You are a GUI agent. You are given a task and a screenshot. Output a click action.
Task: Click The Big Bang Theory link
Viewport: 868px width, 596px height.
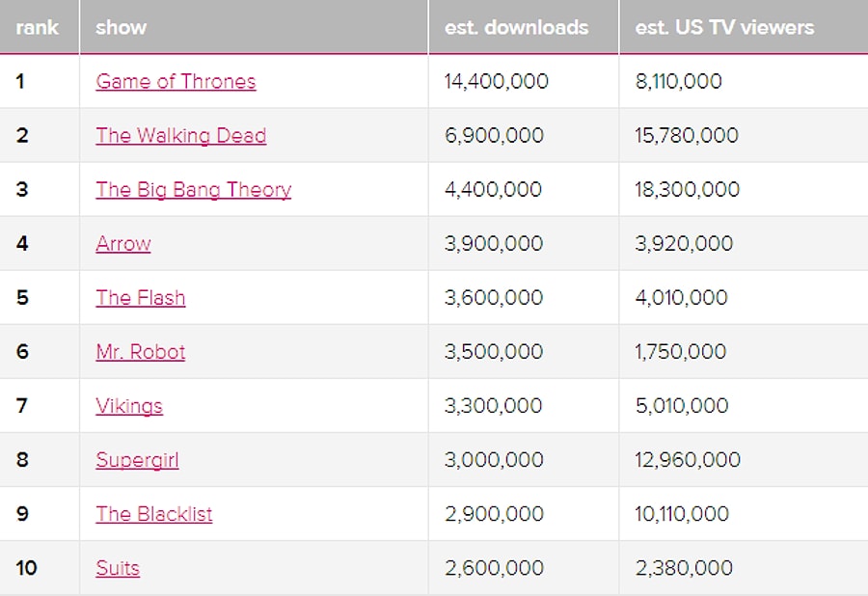point(193,190)
